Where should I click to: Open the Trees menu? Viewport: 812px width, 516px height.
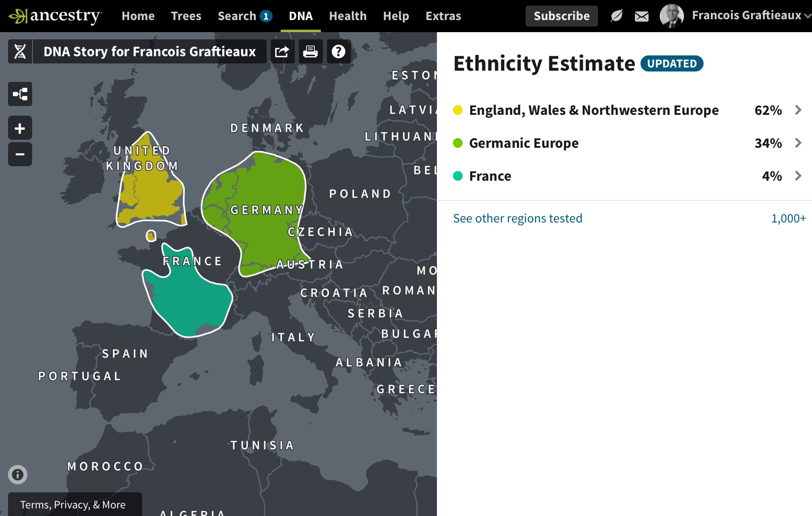[186, 16]
